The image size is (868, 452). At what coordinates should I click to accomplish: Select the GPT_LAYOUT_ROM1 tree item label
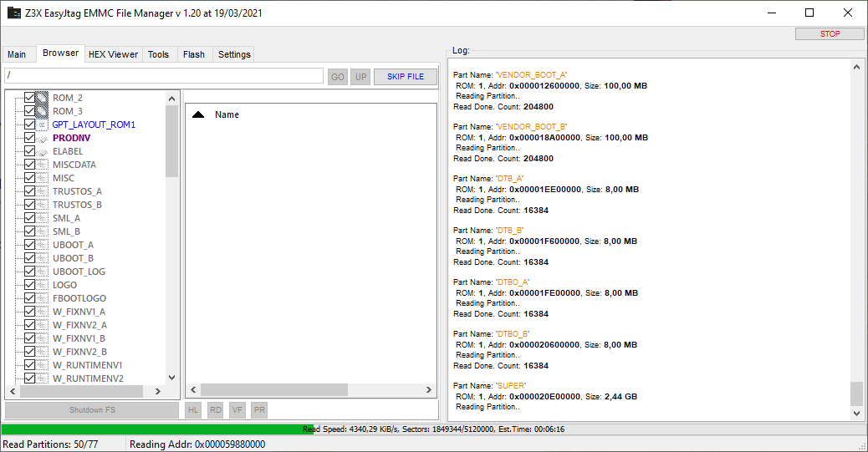click(x=94, y=124)
